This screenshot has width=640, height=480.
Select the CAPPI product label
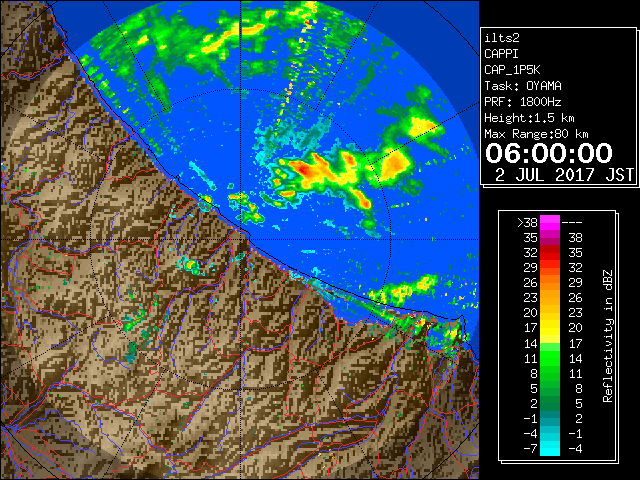[501, 54]
